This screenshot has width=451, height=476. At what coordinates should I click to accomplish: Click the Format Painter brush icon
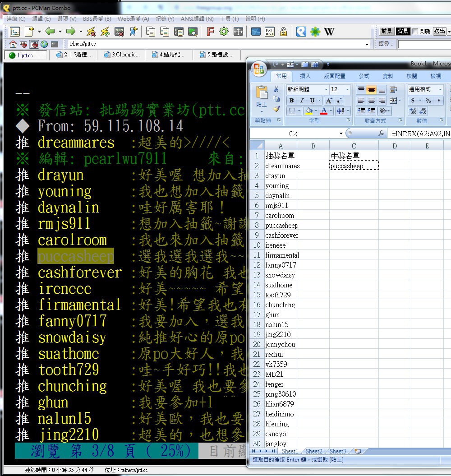pyautogui.click(x=276, y=109)
